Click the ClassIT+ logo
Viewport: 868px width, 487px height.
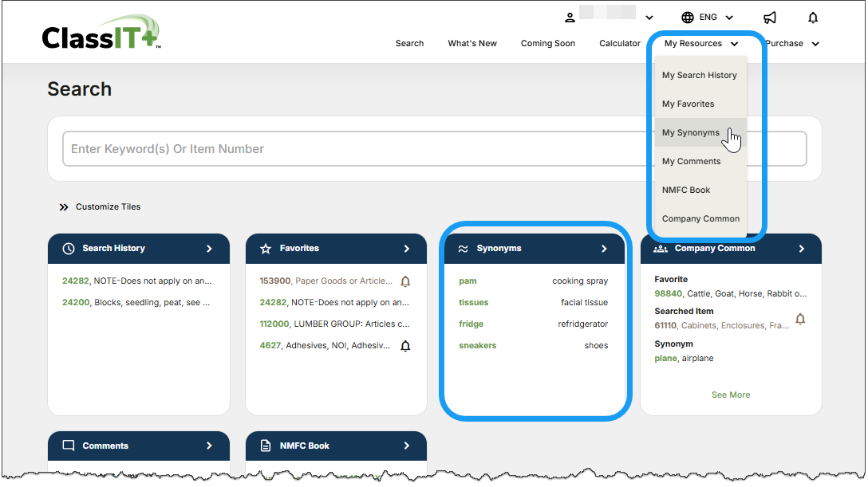pos(101,34)
